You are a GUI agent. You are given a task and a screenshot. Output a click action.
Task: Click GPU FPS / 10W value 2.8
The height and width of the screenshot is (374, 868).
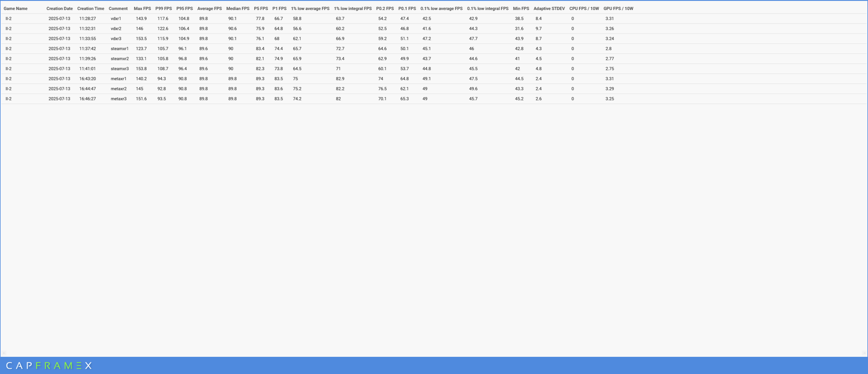pyautogui.click(x=608, y=49)
